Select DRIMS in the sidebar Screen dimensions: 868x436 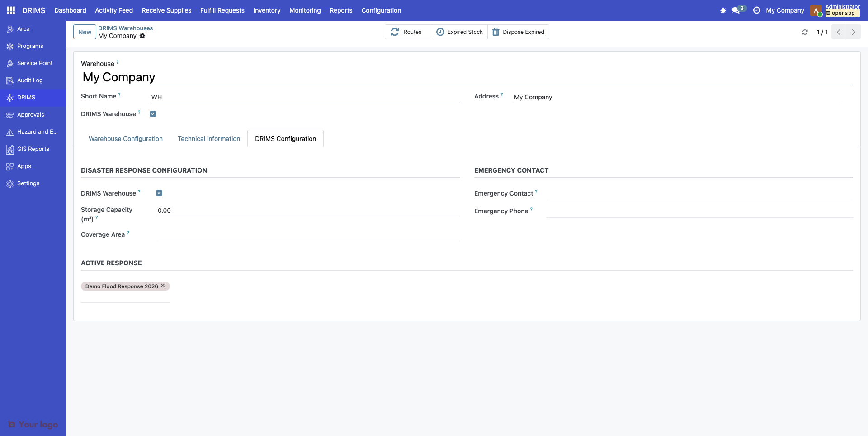33,98
